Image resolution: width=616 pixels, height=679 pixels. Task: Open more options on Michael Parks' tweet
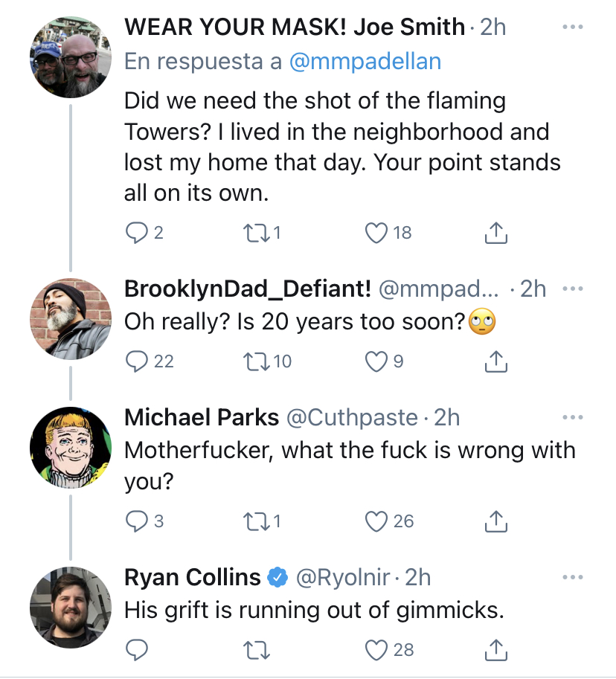tap(572, 418)
